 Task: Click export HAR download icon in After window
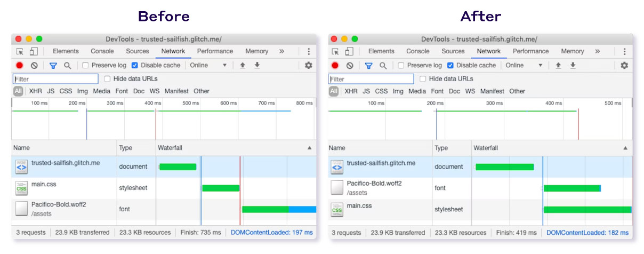coord(573,65)
